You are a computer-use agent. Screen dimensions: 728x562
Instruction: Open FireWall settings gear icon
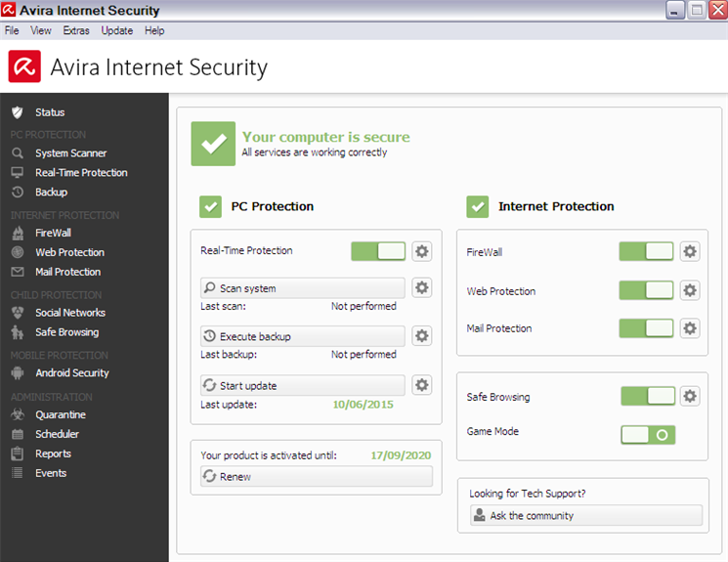[690, 252]
